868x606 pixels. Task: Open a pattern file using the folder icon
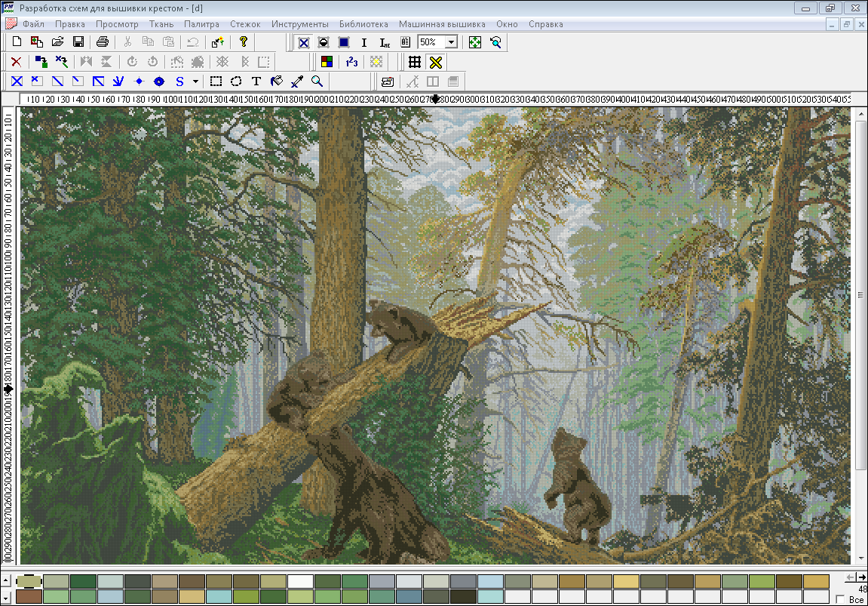(x=57, y=42)
